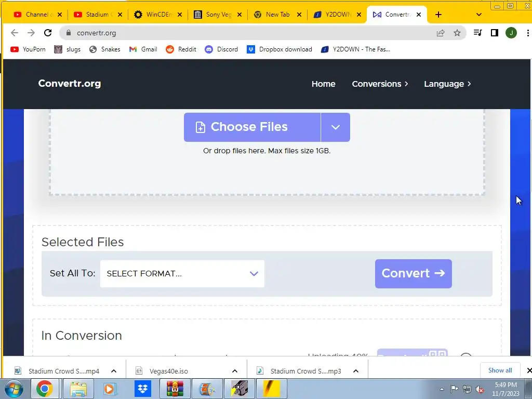The image size is (532, 399).
Task: Open Dropbox from the taskbar
Action: point(143,389)
